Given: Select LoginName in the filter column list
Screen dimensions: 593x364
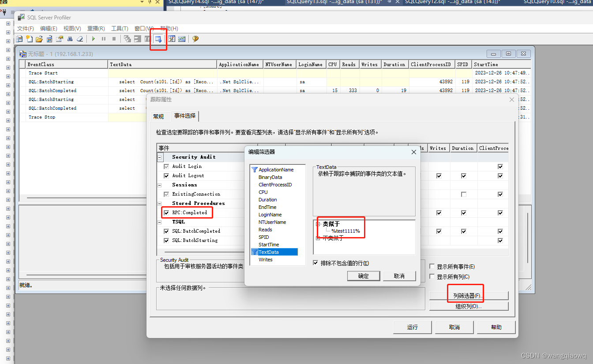Looking at the screenshot, I should pos(270,215).
